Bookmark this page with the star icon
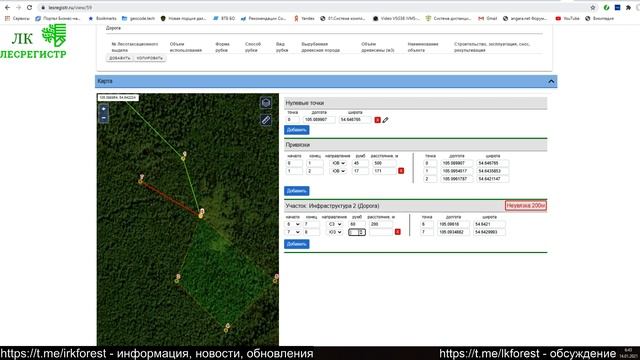This screenshot has width=640, height=360. (x=593, y=7)
